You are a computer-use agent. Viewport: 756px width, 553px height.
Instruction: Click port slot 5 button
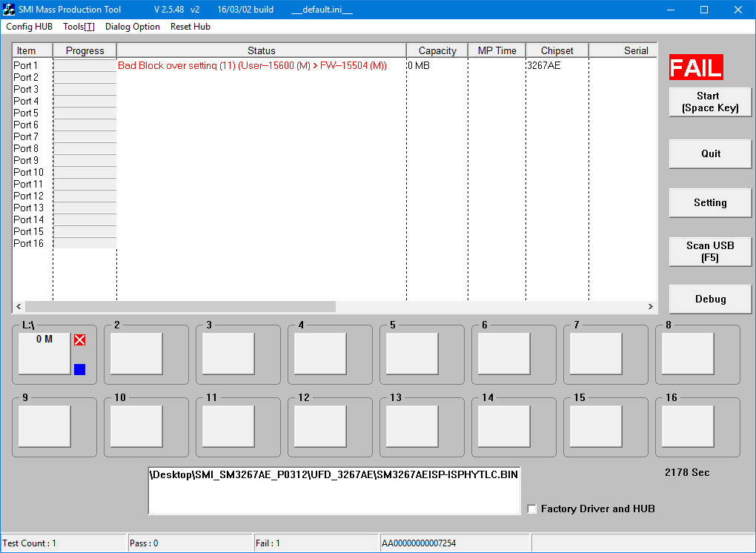(412, 354)
